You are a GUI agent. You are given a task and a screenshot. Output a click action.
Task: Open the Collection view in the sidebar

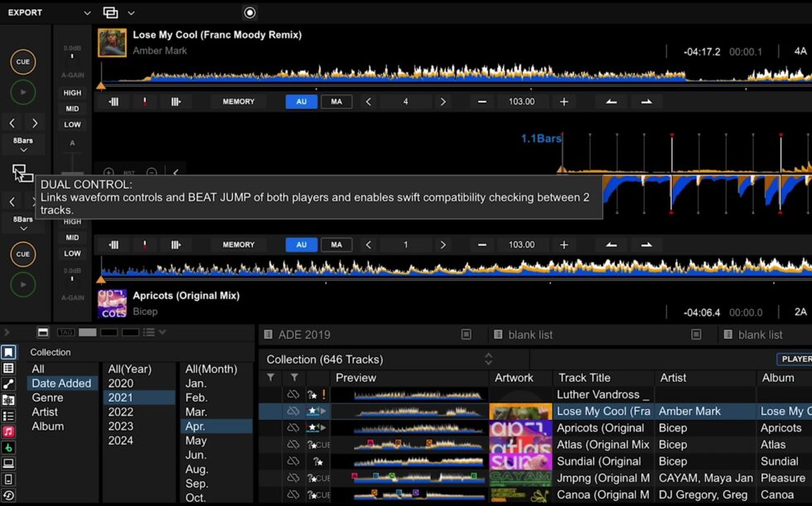(x=7, y=352)
